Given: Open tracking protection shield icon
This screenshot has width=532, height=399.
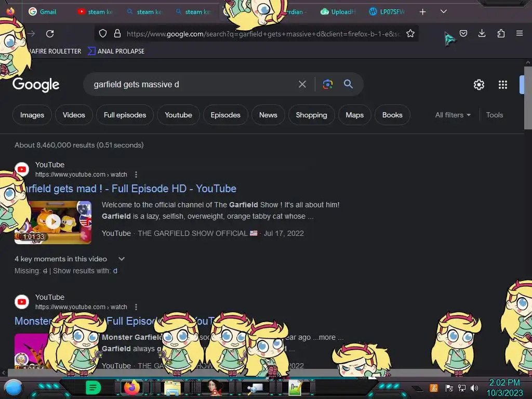Looking at the screenshot, I should click(103, 34).
